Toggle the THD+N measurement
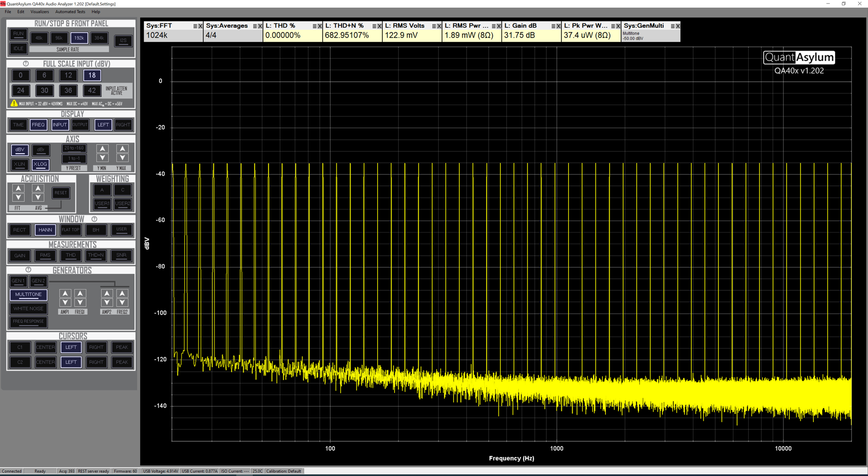The width and height of the screenshot is (868, 476). point(96,256)
